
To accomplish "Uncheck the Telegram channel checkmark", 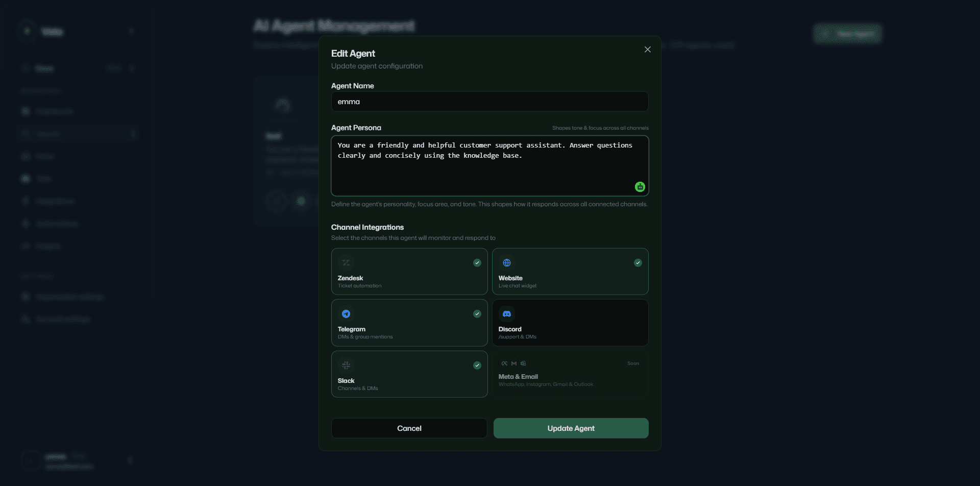I will (x=477, y=314).
